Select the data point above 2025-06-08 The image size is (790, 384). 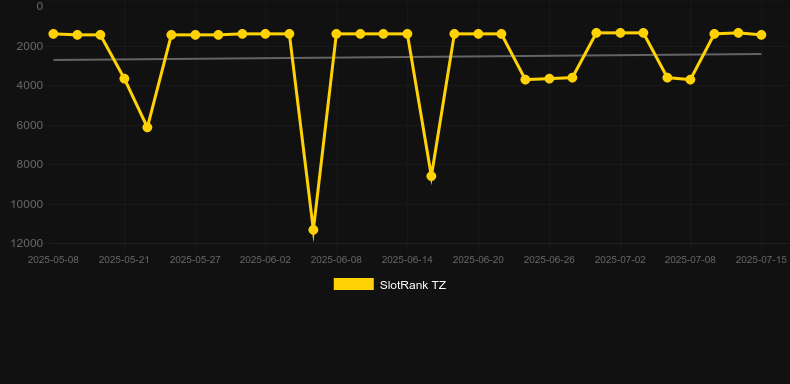click(337, 34)
